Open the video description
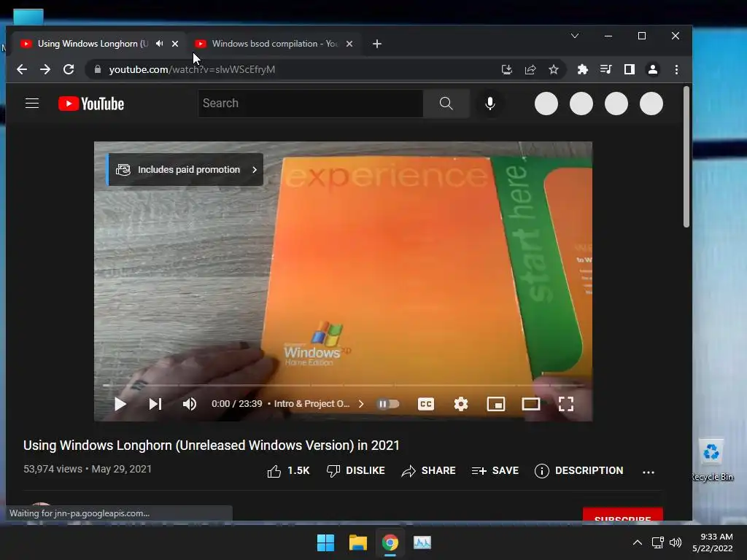The height and width of the screenshot is (560, 747). point(578,471)
